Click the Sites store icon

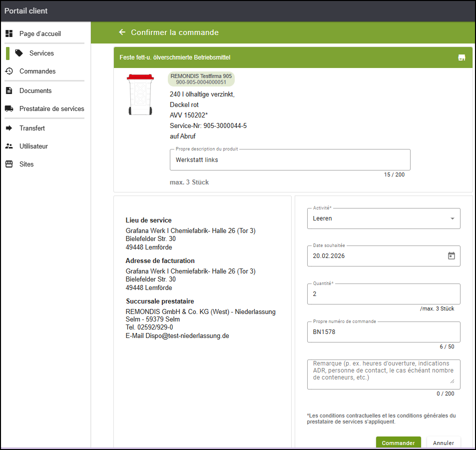pyautogui.click(x=9, y=164)
